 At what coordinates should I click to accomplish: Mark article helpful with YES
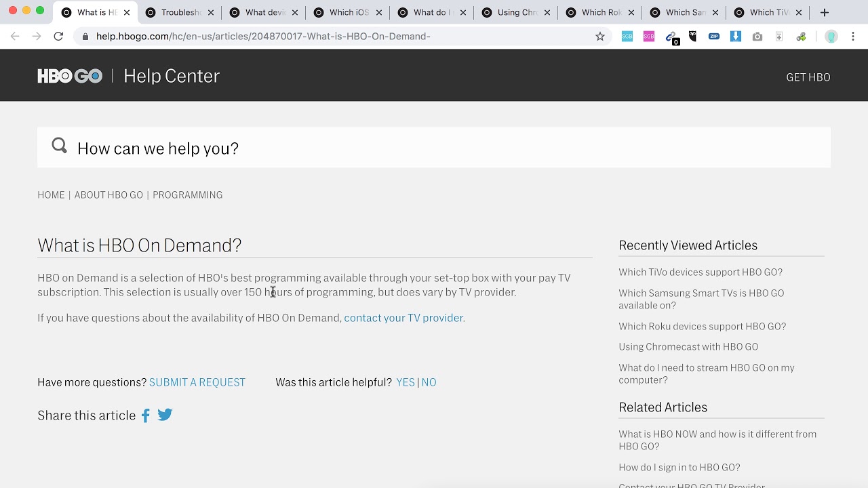click(406, 382)
